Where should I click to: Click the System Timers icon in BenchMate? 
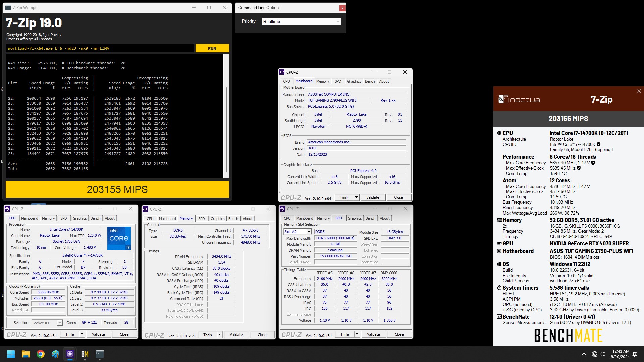coord(499,288)
